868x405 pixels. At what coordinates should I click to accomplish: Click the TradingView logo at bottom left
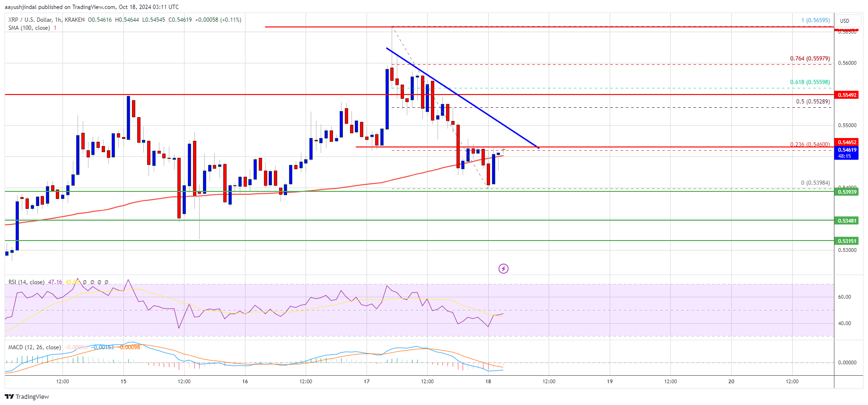(x=27, y=396)
